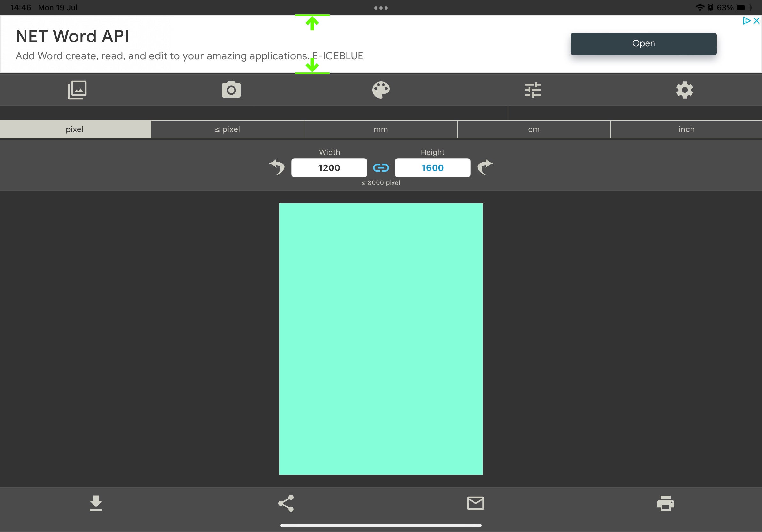This screenshot has height=532, width=762.
Task: Tap the battery indicator
Action: coord(744,7)
